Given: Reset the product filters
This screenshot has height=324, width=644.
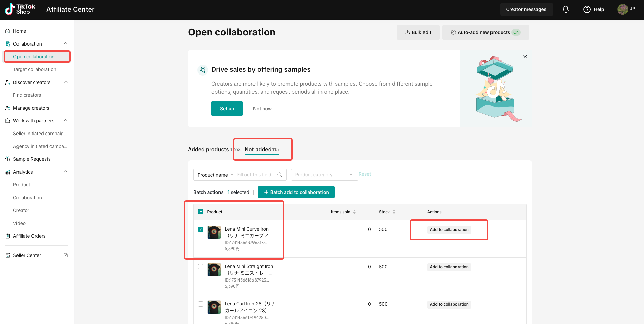Looking at the screenshot, I should pos(365,174).
